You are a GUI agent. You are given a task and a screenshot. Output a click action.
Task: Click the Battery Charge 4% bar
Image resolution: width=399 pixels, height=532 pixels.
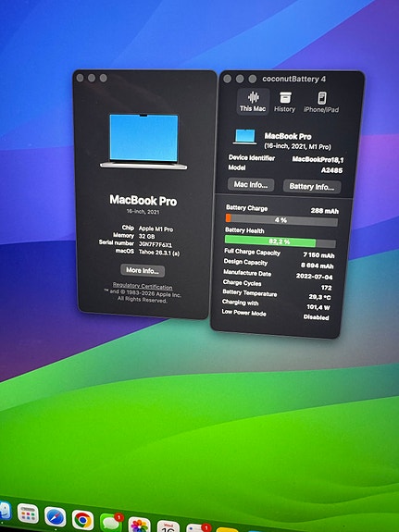[x=281, y=220]
